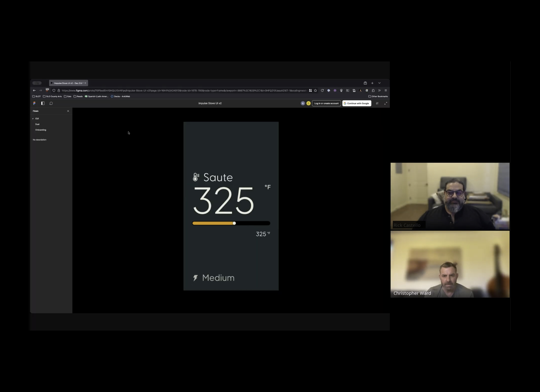Click Continue with Google button
Screen dimensions: 540x392
tap(356, 103)
